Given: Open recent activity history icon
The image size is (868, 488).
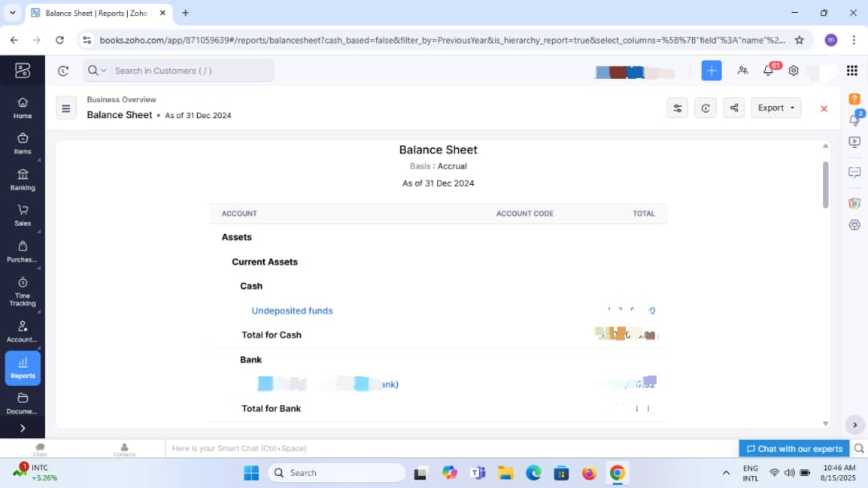Looking at the screenshot, I should coord(63,71).
